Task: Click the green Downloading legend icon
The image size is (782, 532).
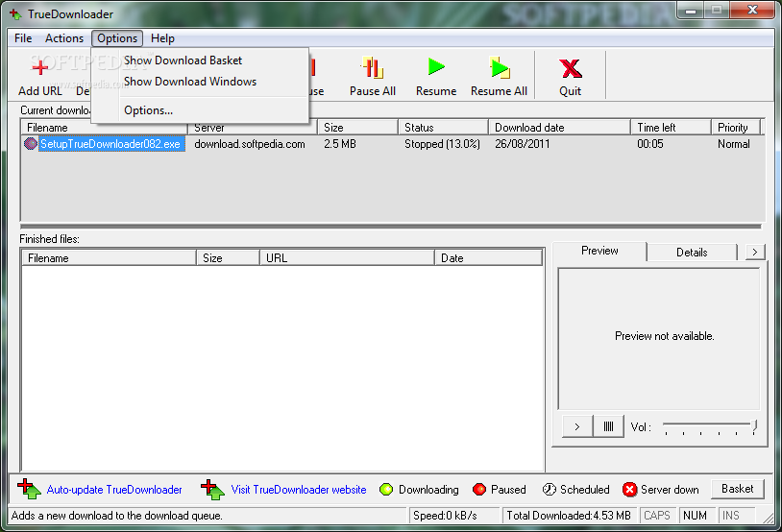Action: pos(386,490)
